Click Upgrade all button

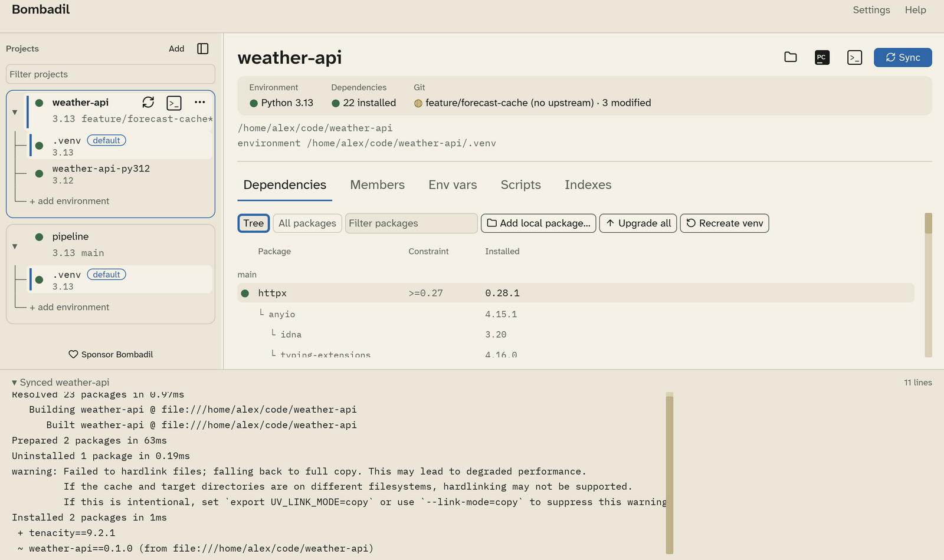638,223
